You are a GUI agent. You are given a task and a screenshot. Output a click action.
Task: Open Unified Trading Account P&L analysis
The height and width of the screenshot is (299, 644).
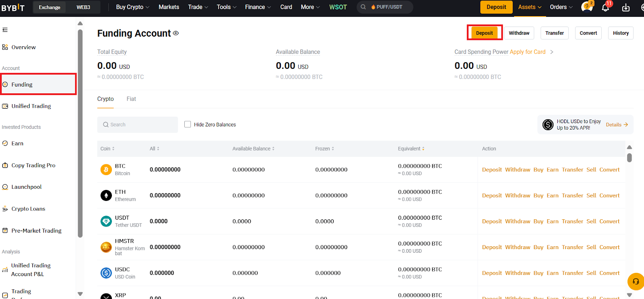(27, 270)
